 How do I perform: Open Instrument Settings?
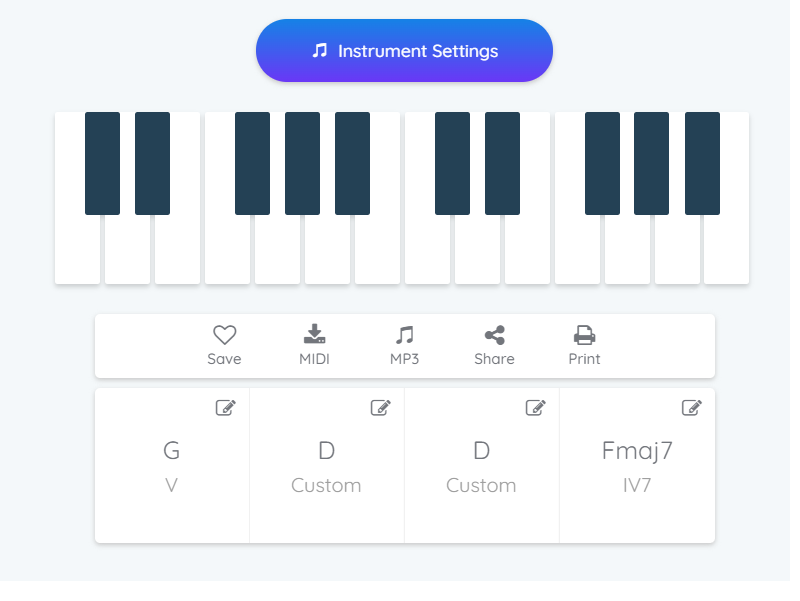click(404, 51)
